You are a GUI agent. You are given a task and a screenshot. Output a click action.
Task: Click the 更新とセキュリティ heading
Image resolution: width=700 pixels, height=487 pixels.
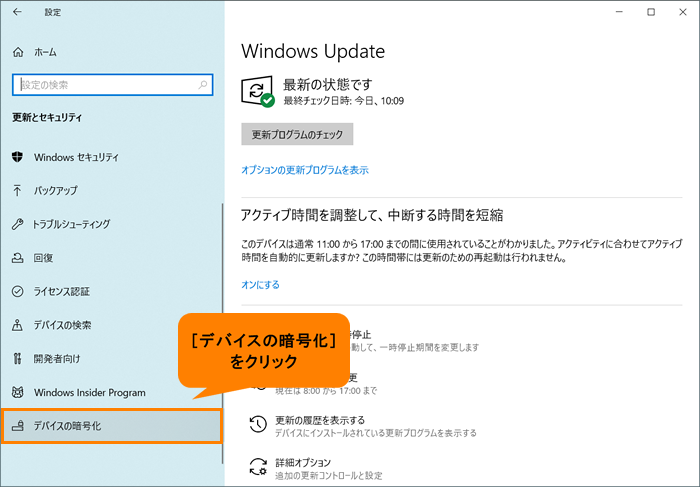pos(47,117)
